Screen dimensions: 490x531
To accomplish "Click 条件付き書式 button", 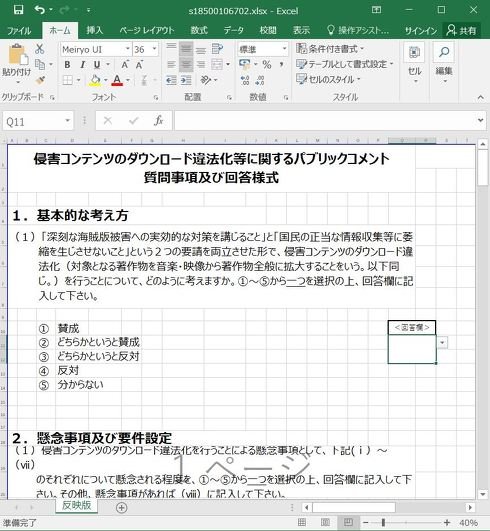I will pyautogui.click(x=330, y=49).
